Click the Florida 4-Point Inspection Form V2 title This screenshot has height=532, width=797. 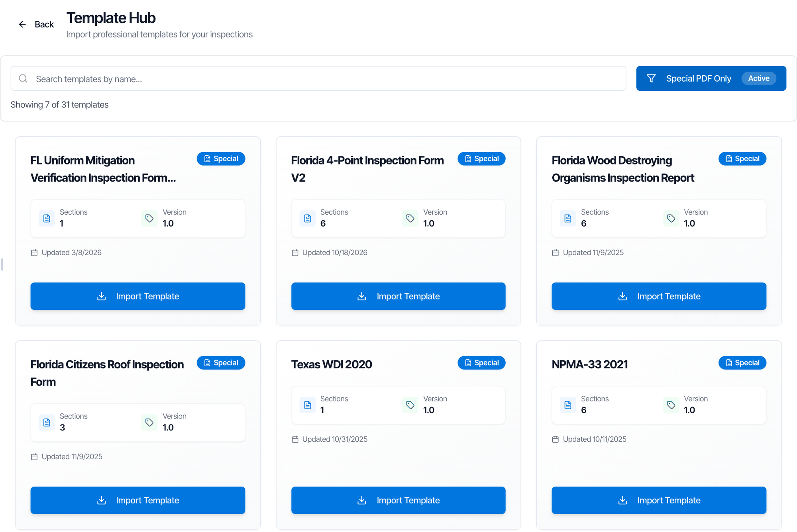pos(367,169)
